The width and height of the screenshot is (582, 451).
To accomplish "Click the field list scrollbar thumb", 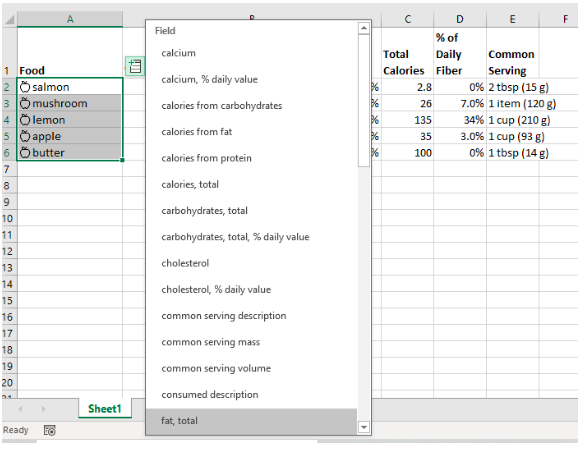I will pos(364,101).
